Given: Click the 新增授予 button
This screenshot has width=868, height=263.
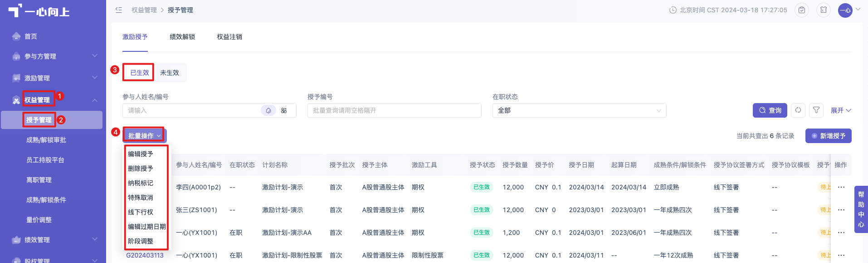Looking at the screenshot, I should 829,136.
